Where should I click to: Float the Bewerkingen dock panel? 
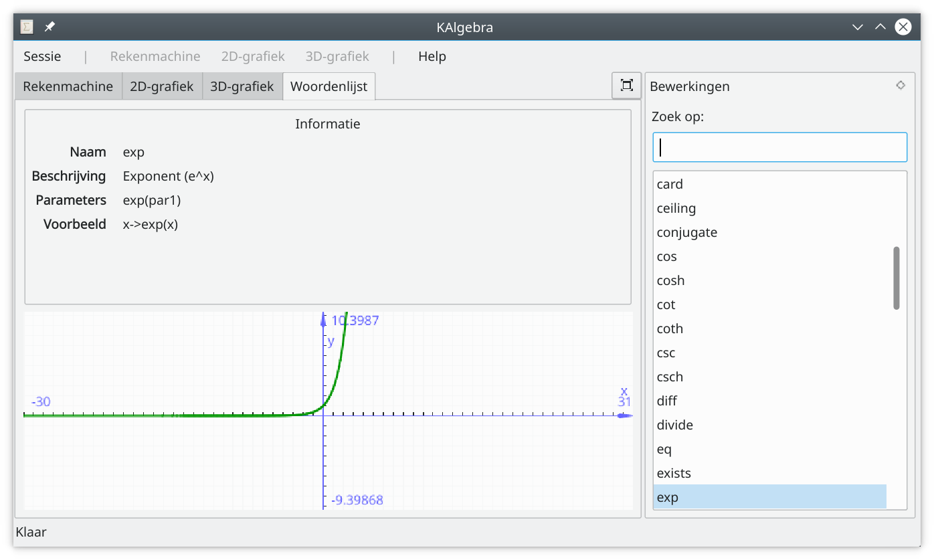[x=901, y=85]
